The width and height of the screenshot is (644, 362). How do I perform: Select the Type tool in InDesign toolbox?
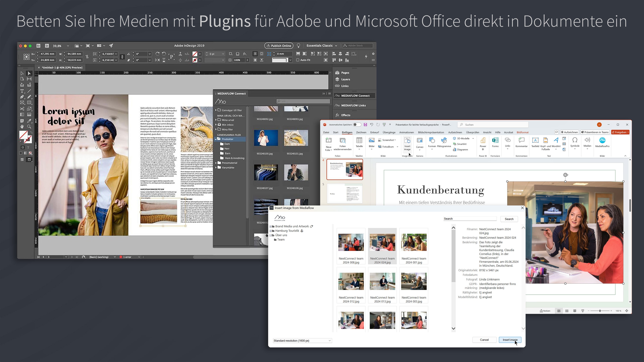tap(22, 91)
